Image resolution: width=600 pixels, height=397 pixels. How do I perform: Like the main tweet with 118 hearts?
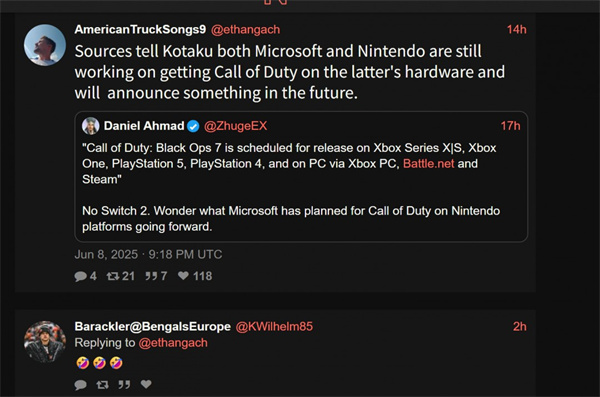[183, 276]
